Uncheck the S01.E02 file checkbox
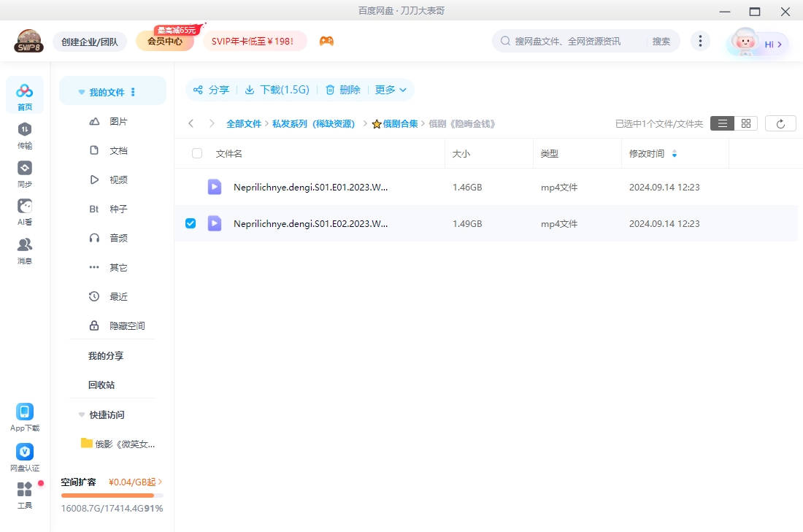 (x=191, y=223)
